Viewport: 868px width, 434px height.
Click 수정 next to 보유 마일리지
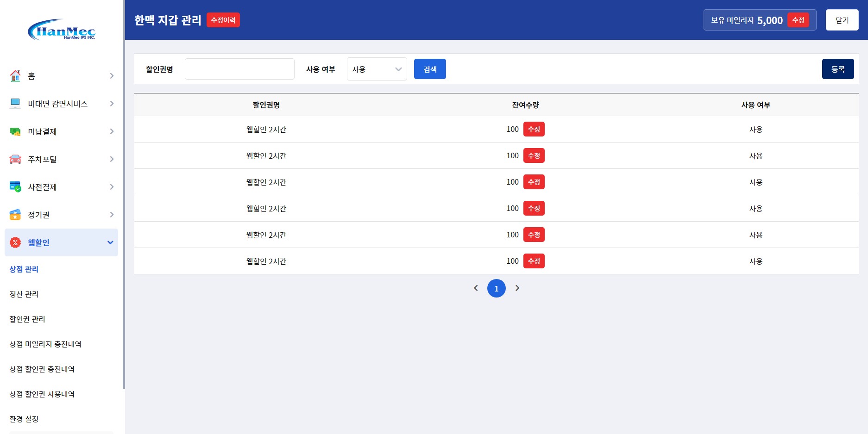(x=798, y=20)
